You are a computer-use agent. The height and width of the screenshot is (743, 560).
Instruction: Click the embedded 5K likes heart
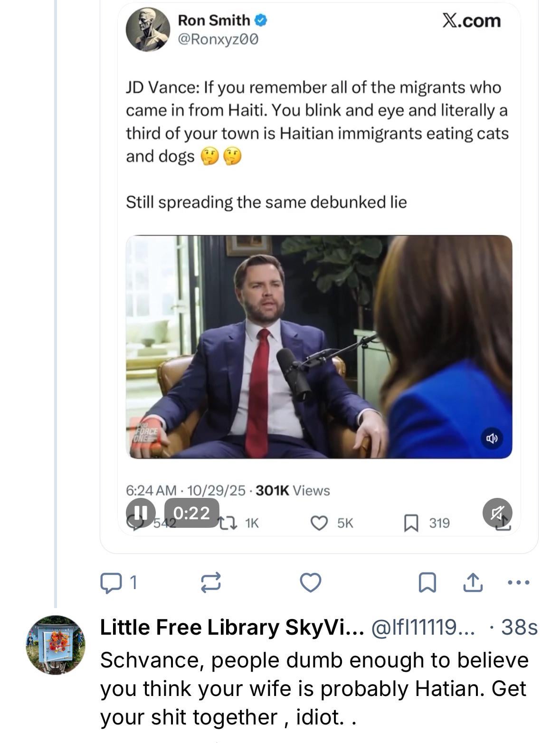point(319,523)
